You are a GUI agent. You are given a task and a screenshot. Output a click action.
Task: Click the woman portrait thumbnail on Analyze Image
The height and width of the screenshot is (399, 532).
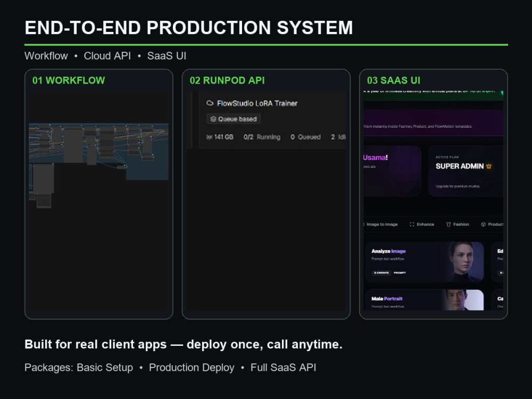464,262
